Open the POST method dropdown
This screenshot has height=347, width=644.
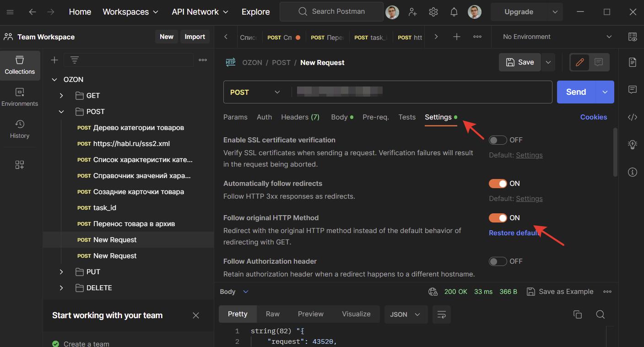coord(255,92)
